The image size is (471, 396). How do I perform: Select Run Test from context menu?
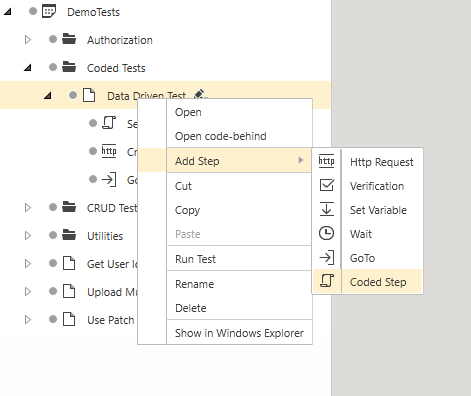pyautogui.click(x=225, y=259)
